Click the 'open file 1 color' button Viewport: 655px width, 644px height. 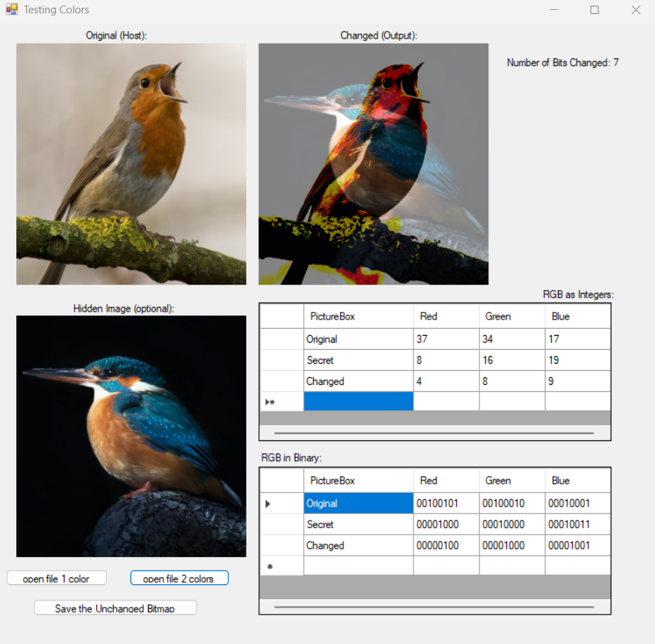click(57, 578)
